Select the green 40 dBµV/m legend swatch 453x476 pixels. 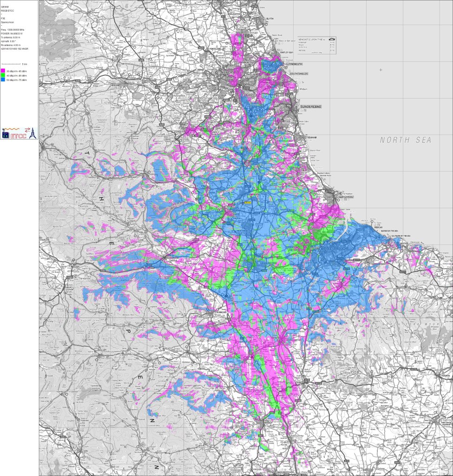(x=2, y=74)
